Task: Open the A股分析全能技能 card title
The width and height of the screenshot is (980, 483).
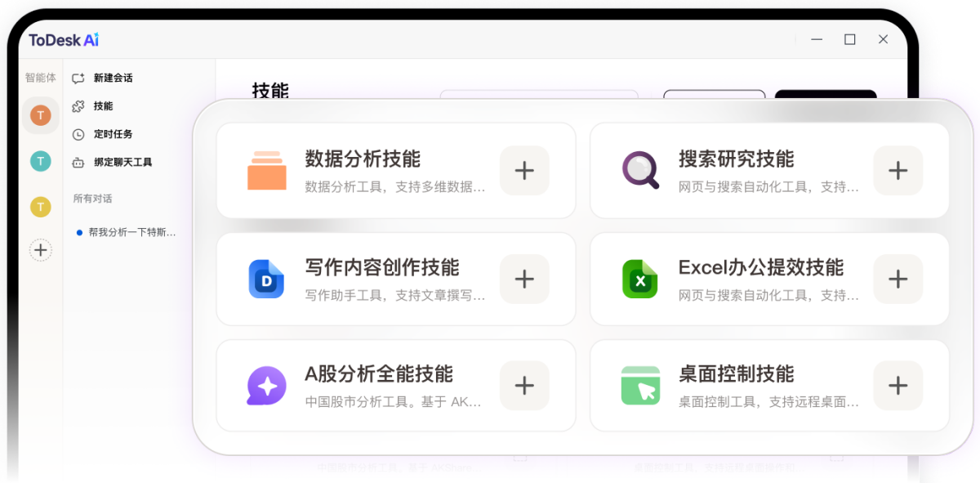Action: (379, 374)
